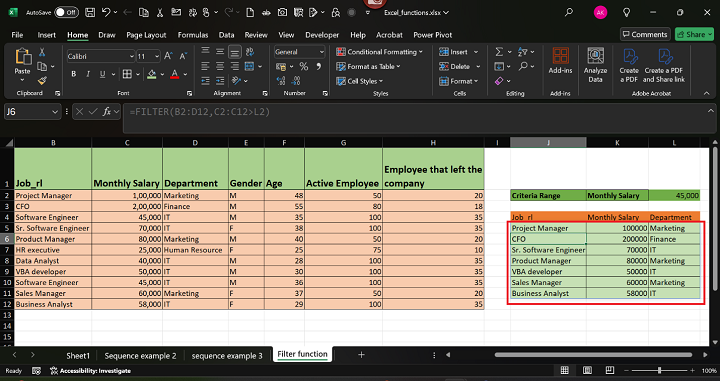This screenshot has width=720, height=381.
Task: Apply Bold formatting to the cell
Action: (x=73, y=74)
